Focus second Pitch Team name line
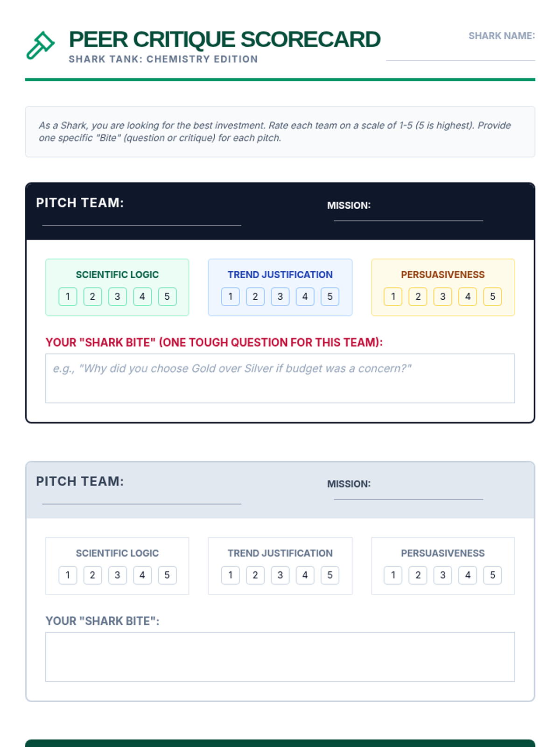 click(x=141, y=498)
